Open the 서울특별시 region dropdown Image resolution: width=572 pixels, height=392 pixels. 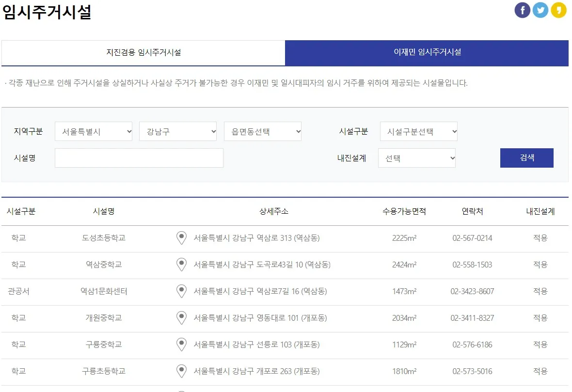[x=94, y=131]
